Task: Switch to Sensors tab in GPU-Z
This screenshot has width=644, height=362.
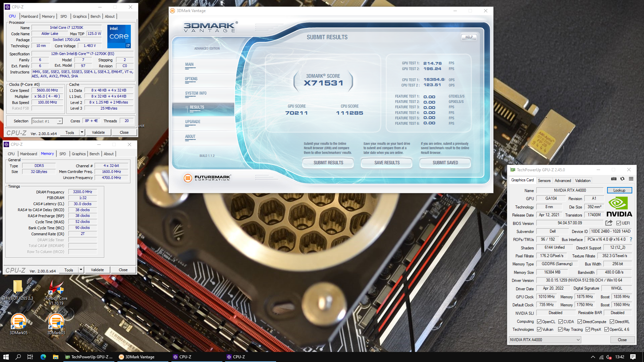Action: tap(544, 181)
